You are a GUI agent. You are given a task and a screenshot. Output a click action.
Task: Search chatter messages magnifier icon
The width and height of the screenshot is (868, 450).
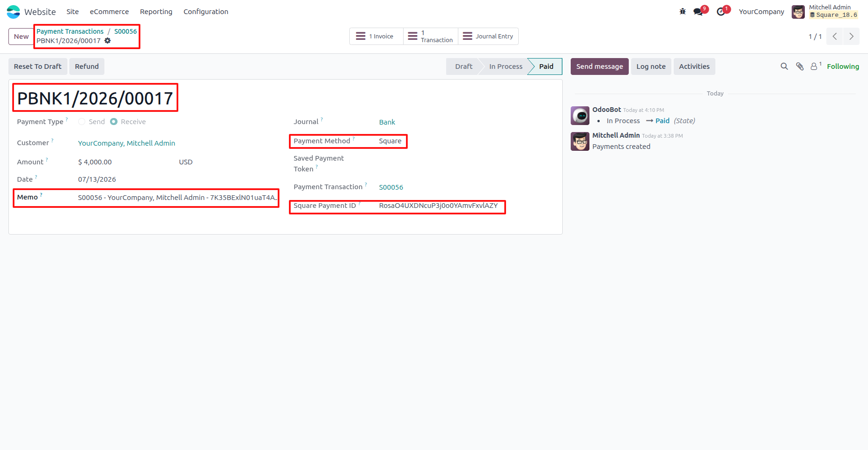point(784,66)
